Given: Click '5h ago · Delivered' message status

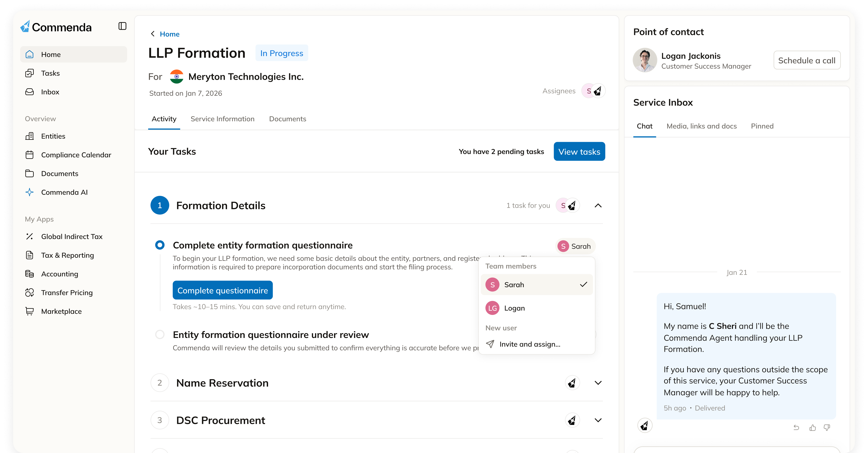Looking at the screenshot, I should (x=694, y=408).
